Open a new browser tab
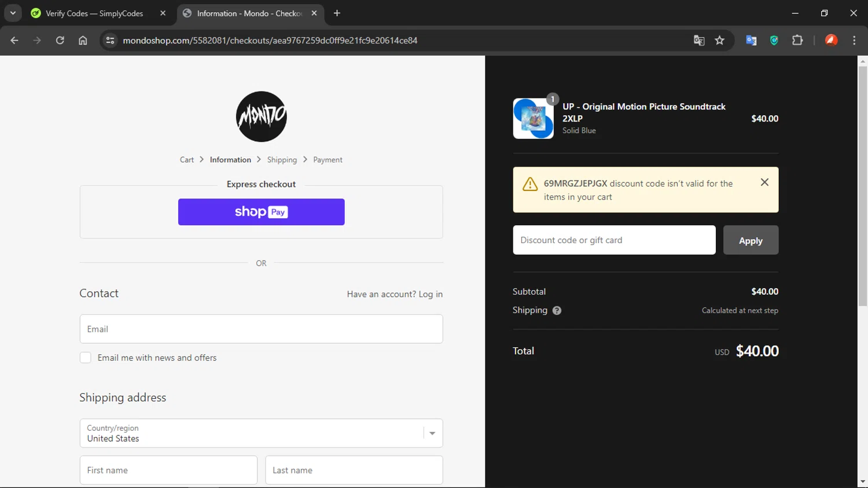Screen dimensions: 868x488 (337, 13)
